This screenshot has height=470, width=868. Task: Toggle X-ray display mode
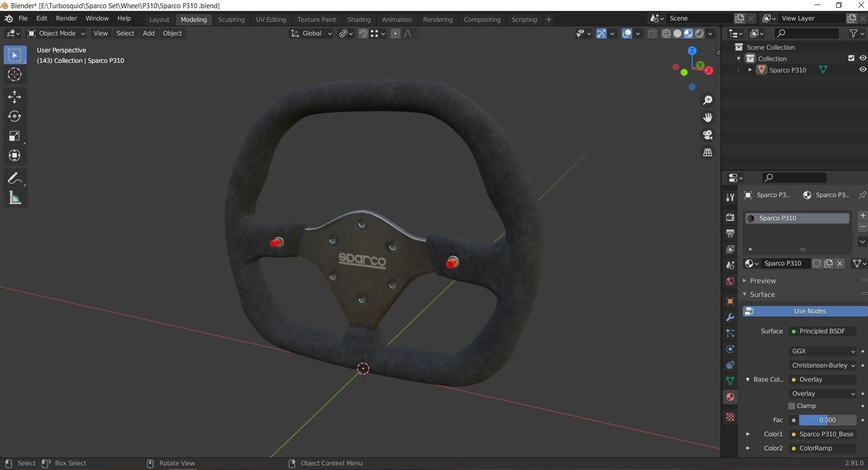pyautogui.click(x=652, y=33)
